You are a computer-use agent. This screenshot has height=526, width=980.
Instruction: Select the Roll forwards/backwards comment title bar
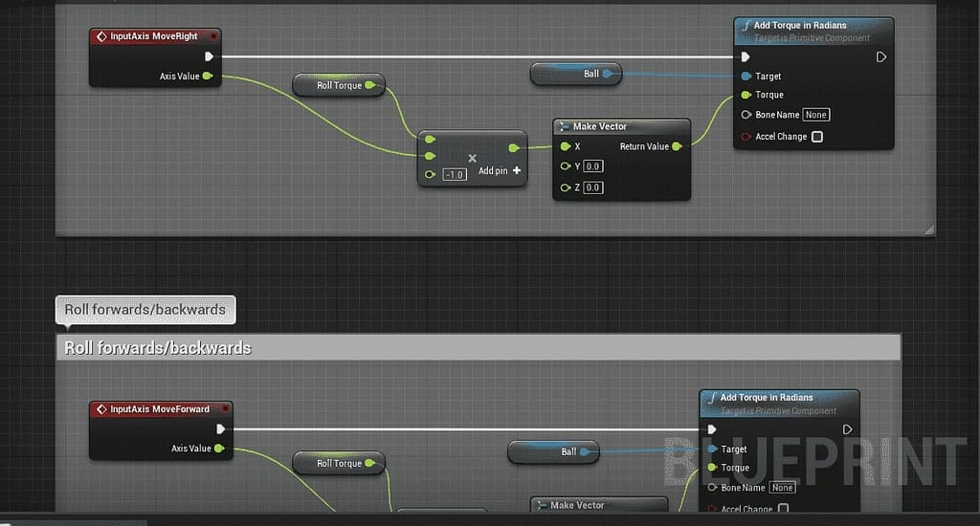479,347
